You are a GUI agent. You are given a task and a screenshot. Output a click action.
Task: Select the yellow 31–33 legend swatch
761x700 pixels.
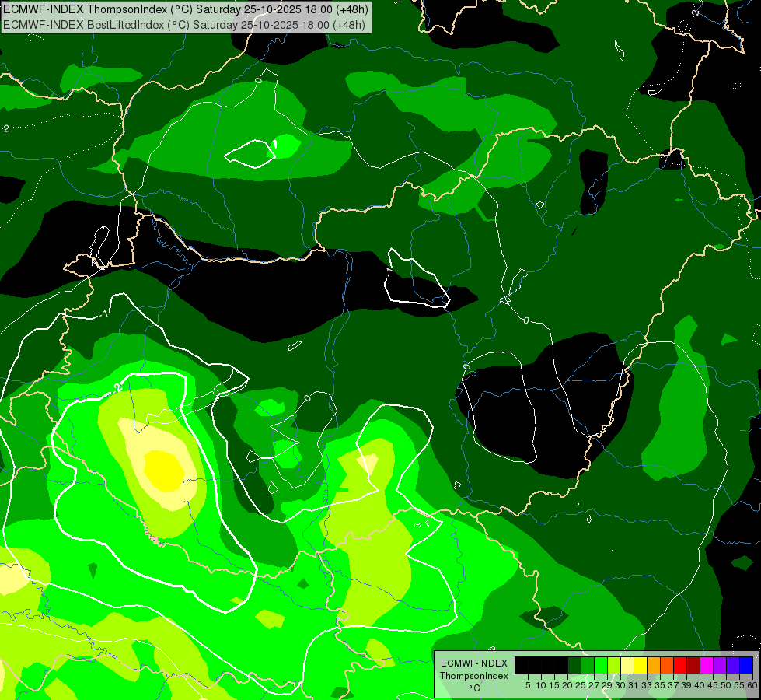click(x=641, y=665)
